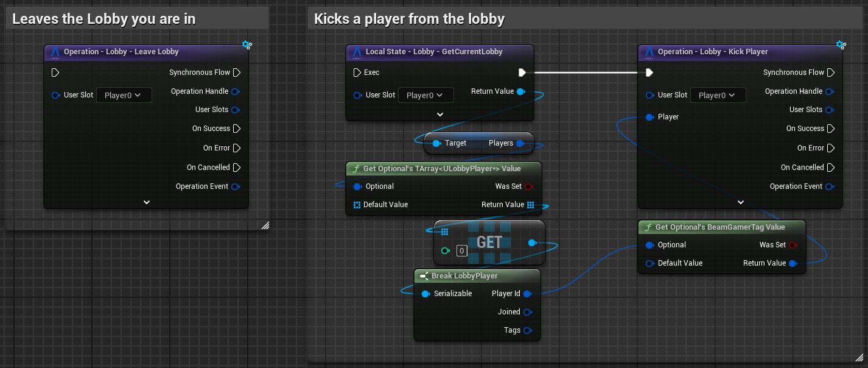Click the GET array node

[x=489, y=242]
